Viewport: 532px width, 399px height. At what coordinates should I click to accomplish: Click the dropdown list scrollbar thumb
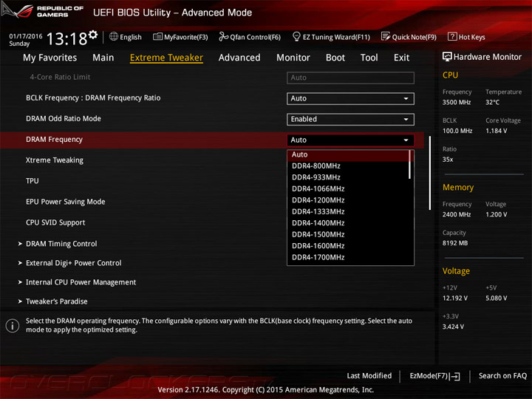(410, 164)
